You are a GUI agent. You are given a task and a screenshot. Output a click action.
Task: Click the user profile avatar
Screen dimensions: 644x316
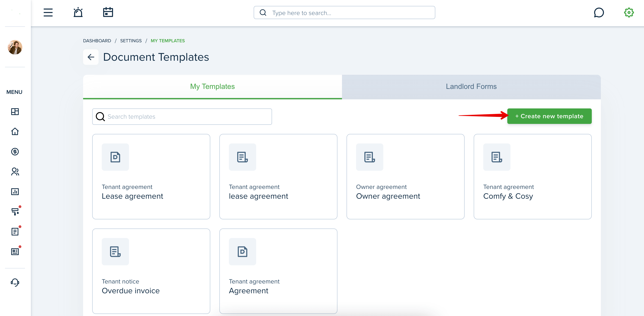[x=15, y=47]
